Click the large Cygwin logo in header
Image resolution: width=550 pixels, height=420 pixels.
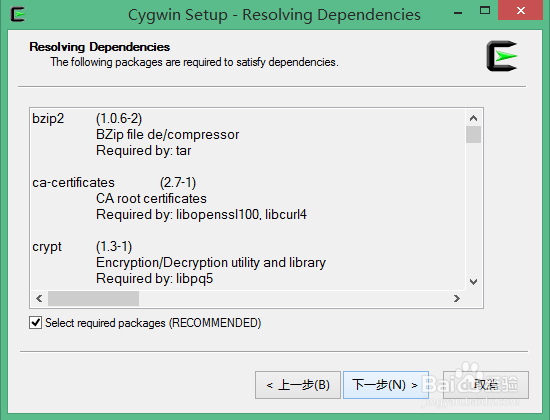click(x=502, y=56)
